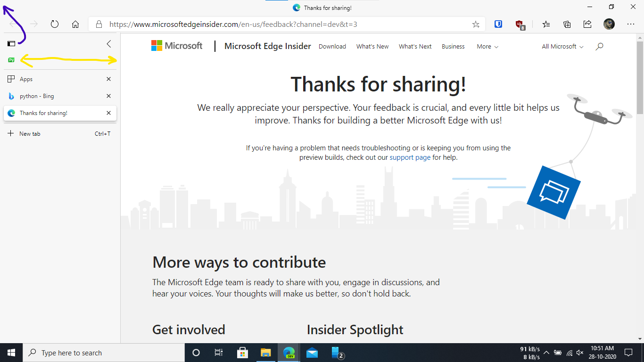
Task: Switch to the python - Bing tab
Action: coord(60,96)
